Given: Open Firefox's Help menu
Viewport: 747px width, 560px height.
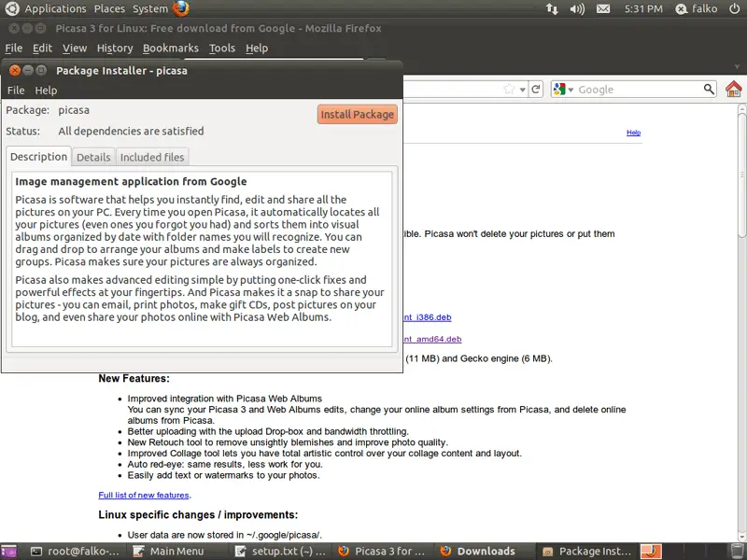Looking at the screenshot, I should coord(257,49).
